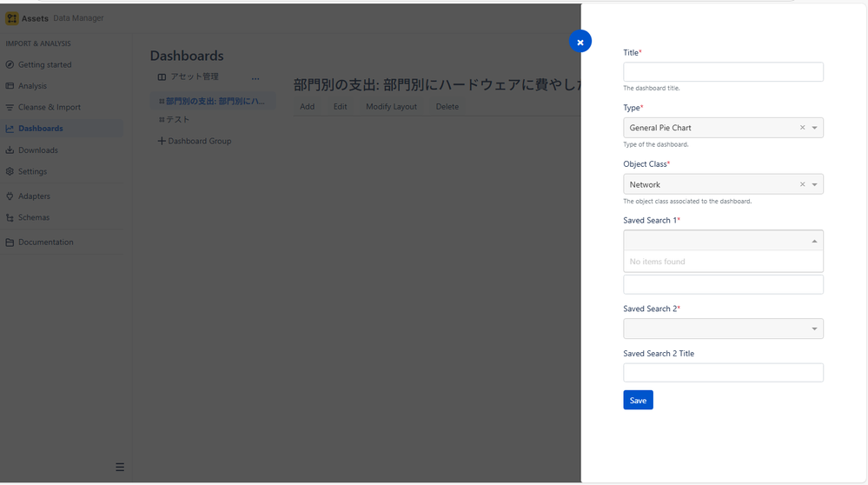Collapse sidebar with the hamburger icon
Viewport: 868px width, 485px height.
pyautogui.click(x=120, y=468)
